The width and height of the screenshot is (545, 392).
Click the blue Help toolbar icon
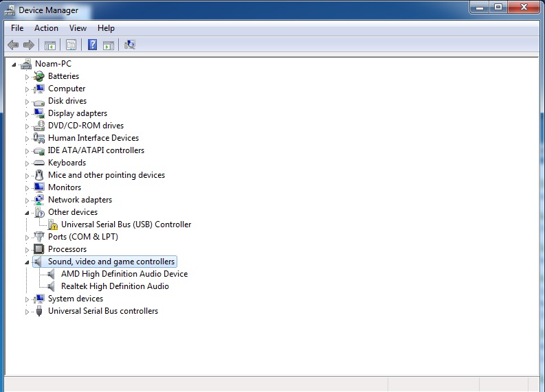pyautogui.click(x=92, y=45)
